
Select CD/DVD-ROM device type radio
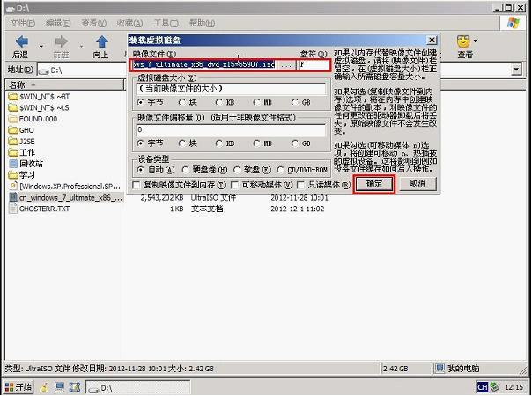pos(281,170)
